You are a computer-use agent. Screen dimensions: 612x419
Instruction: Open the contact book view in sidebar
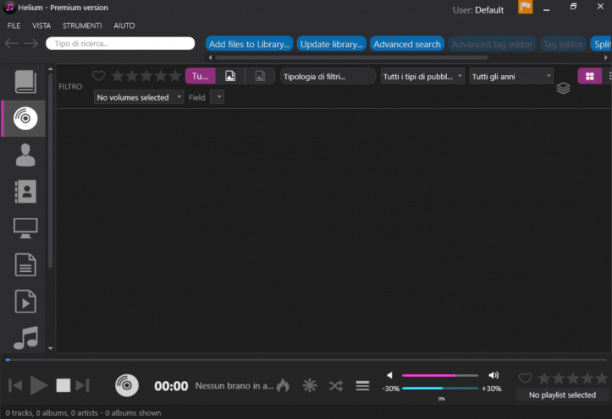click(x=25, y=192)
